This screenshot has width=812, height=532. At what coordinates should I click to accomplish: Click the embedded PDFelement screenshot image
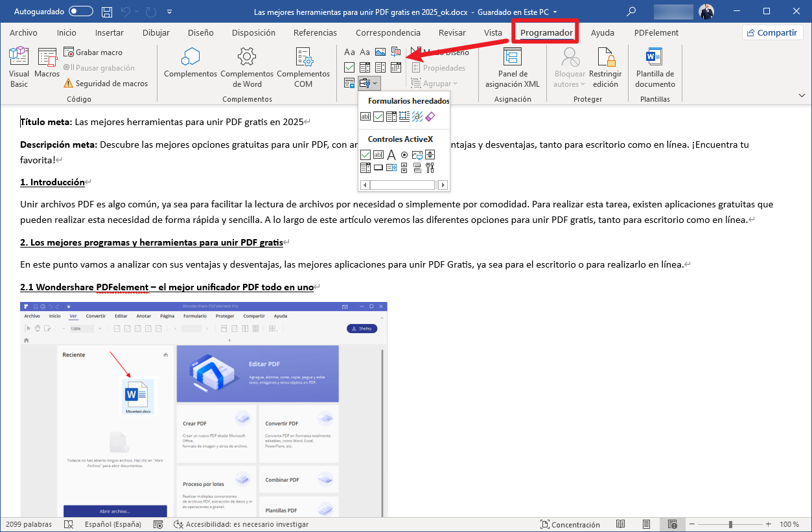click(x=203, y=409)
